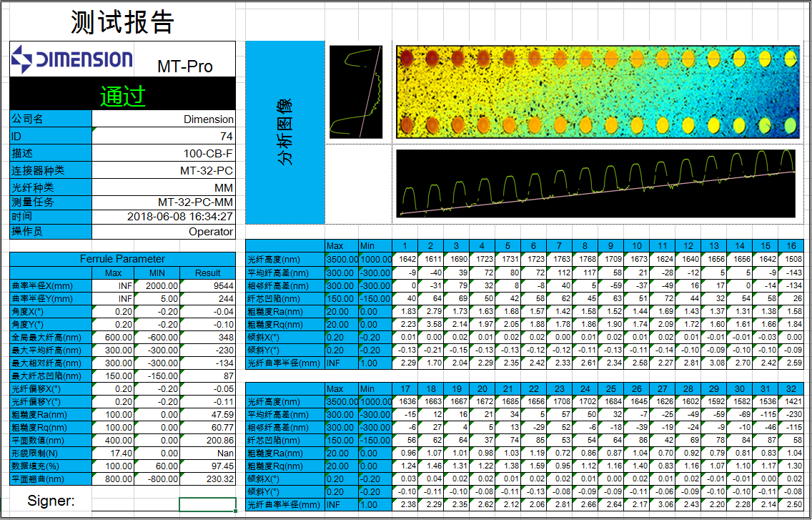Select the 曲率半径X result value 9544

coord(207,285)
